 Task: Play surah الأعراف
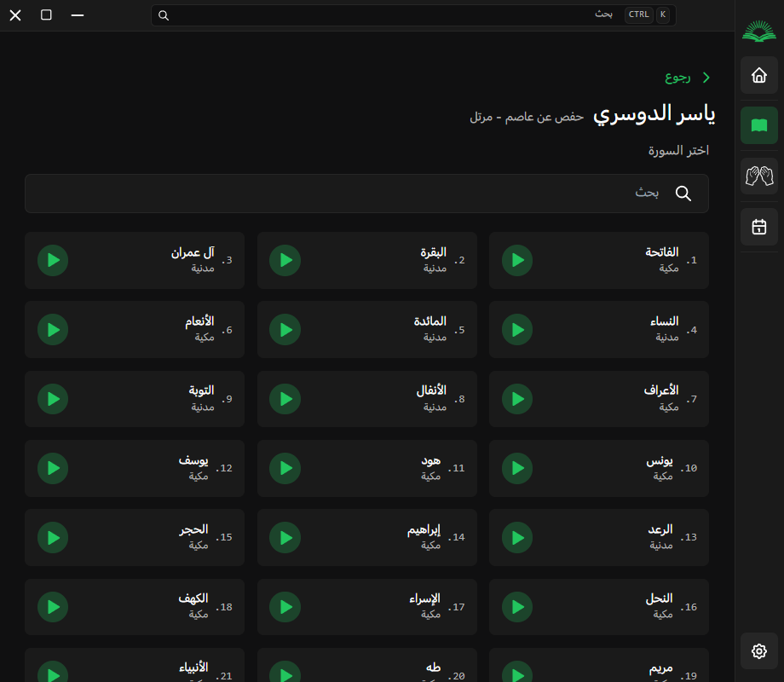[517, 399]
